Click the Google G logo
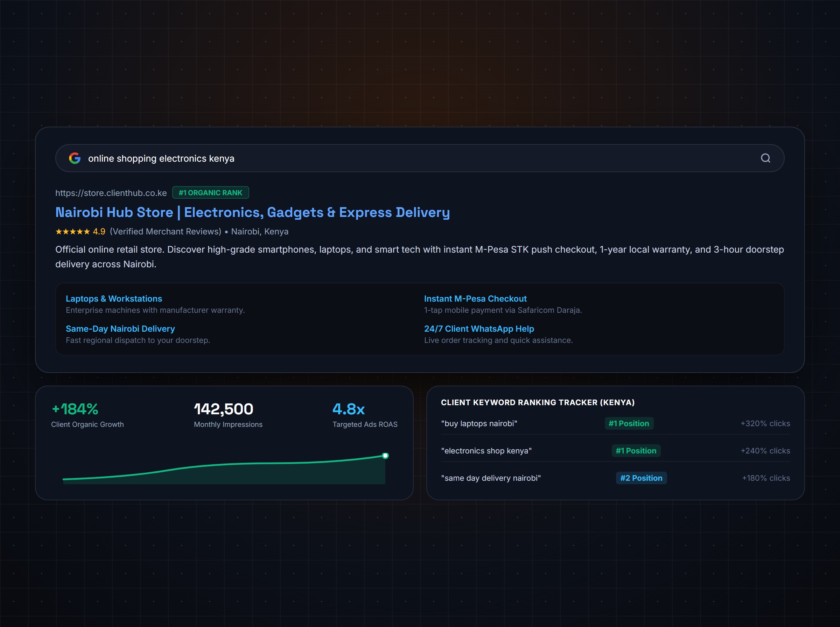Image resolution: width=840 pixels, height=627 pixels. tap(75, 158)
